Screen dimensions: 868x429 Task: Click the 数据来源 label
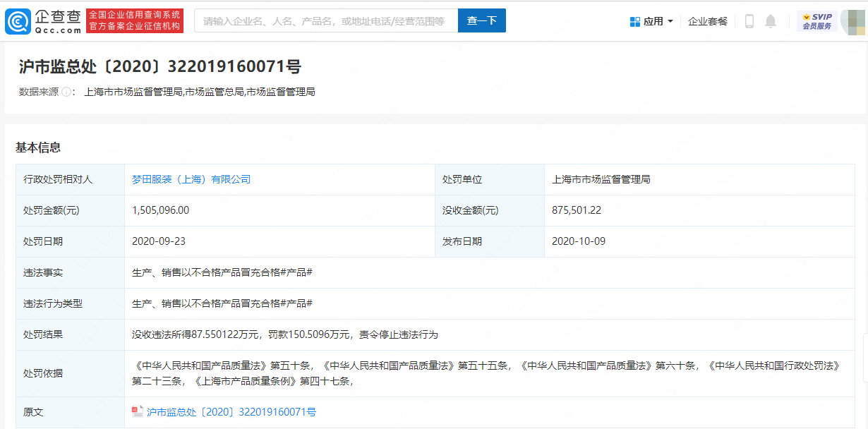39,92
